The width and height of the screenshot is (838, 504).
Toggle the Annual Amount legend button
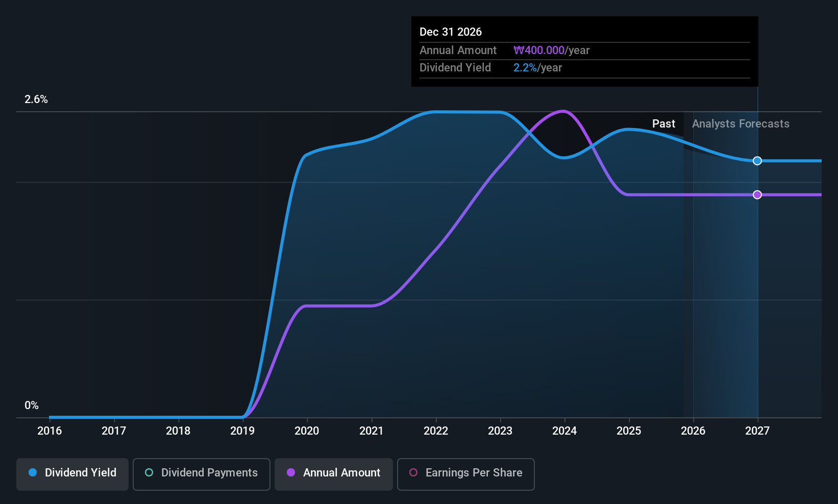coord(334,474)
